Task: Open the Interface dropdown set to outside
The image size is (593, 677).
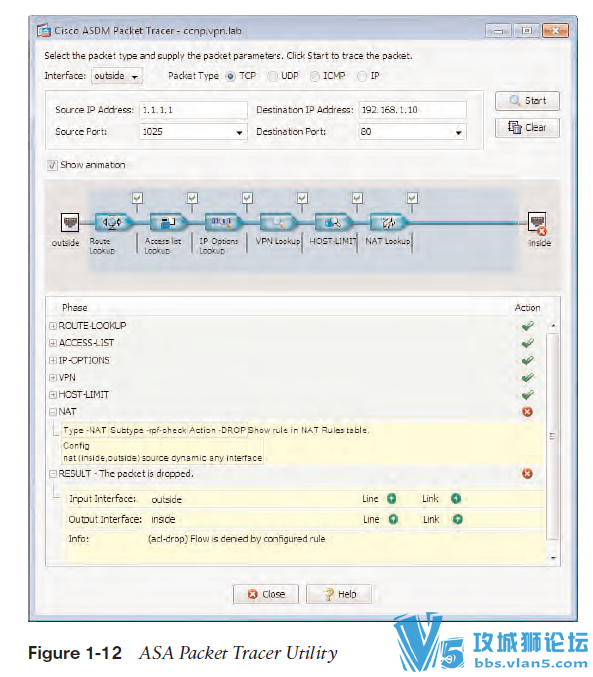Action: point(117,76)
